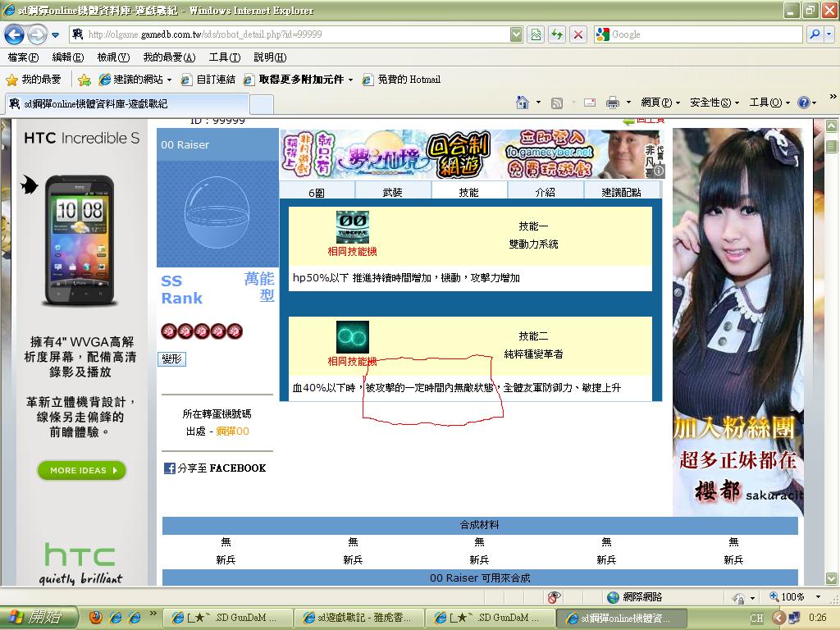The image size is (840, 630).
Task: Open the 網頁(P) command menu
Action: (660, 103)
